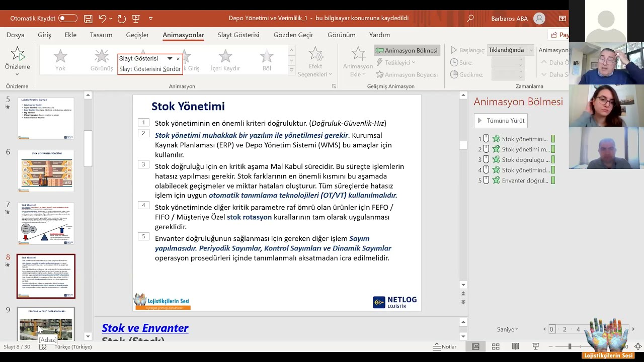
Task: Fit slide to current window
Action: coord(638,347)
